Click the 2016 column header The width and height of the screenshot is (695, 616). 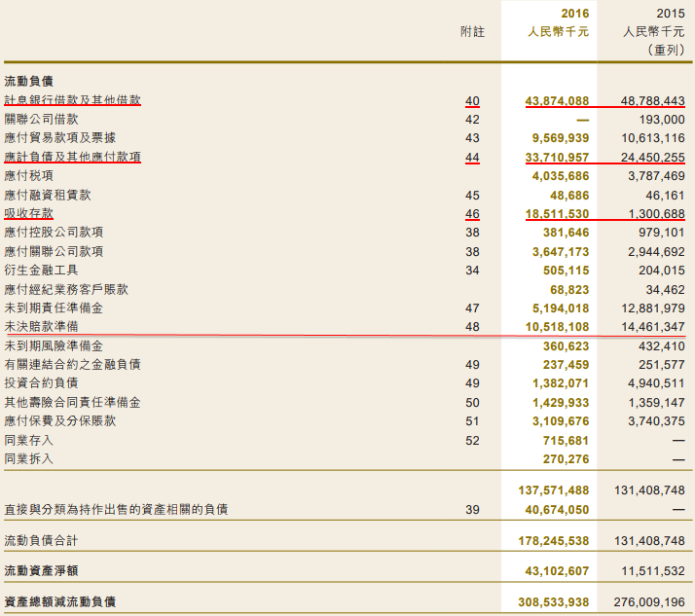[573, 13]
